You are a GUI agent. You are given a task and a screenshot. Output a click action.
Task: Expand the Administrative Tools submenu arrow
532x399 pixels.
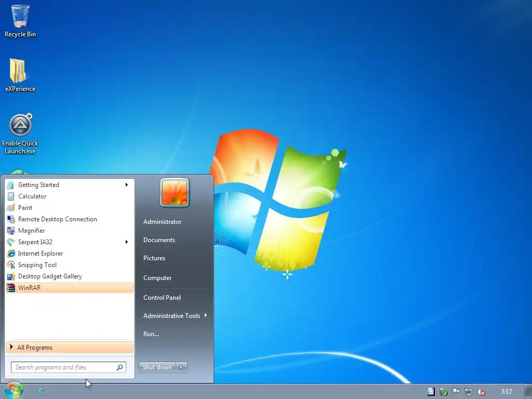pos(206,315)
